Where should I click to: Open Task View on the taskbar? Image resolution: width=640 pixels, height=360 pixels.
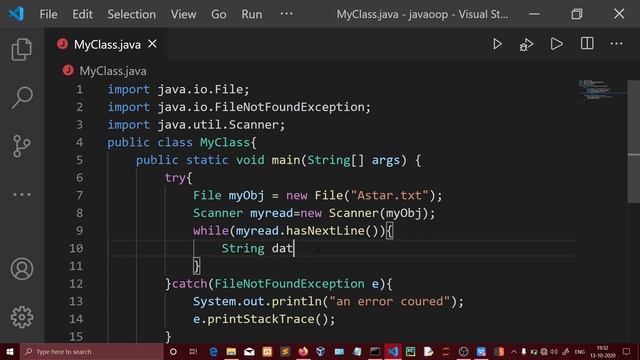click(x=193, y=351)
